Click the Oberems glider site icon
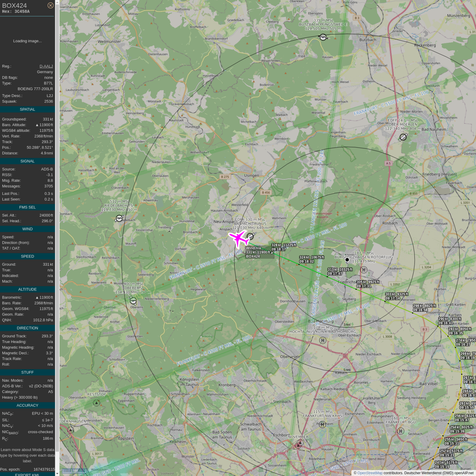 click(133, 301)
